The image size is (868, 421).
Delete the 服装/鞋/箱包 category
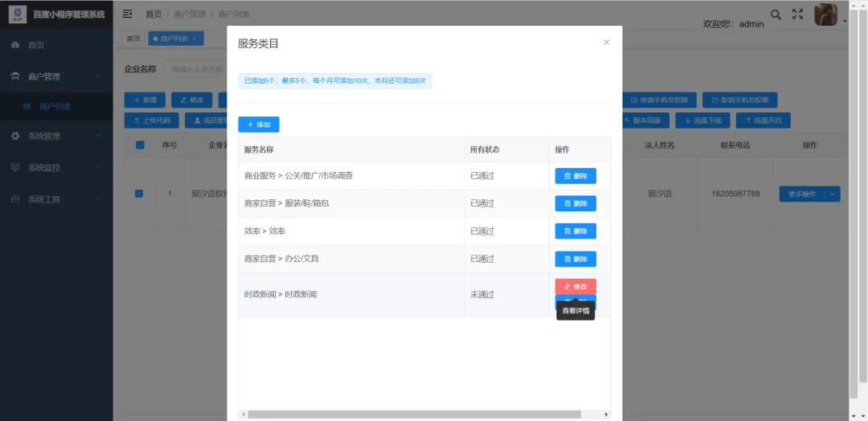click(575, 203)
